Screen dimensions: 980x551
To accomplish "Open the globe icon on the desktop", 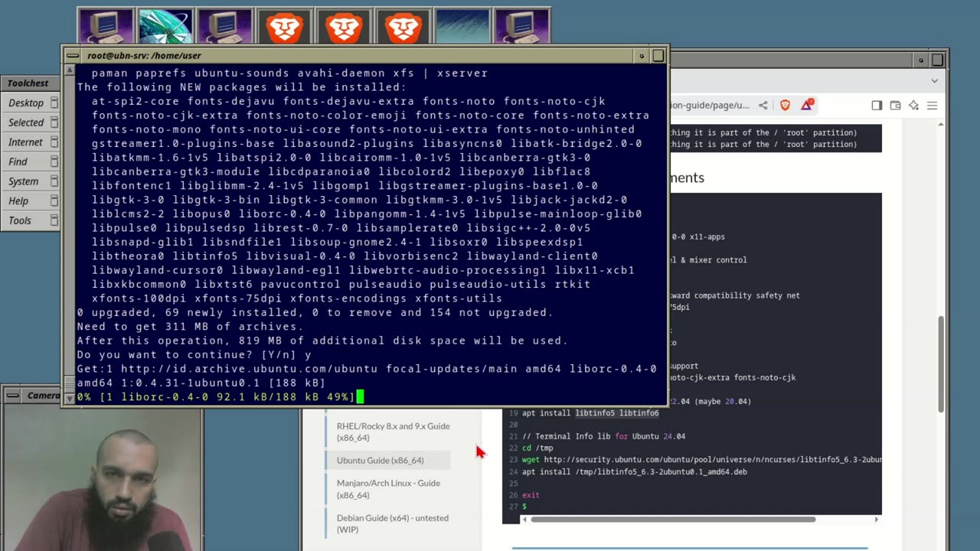I will [165, 26].
